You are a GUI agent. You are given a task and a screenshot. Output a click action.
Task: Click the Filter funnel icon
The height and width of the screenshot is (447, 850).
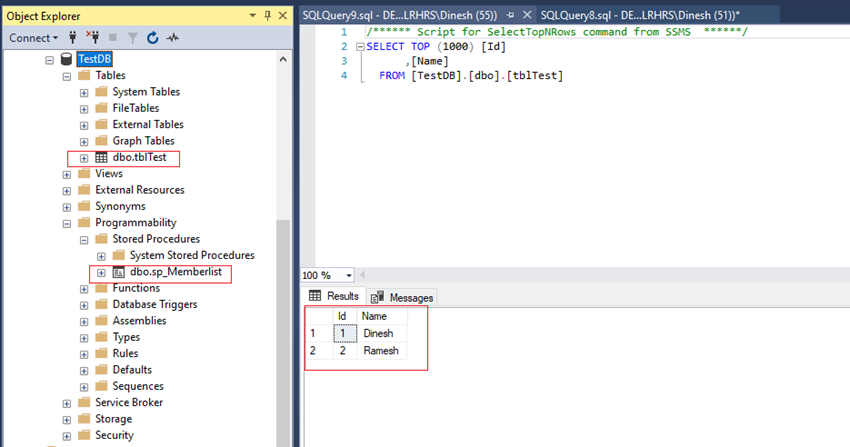tap(132, 38)
